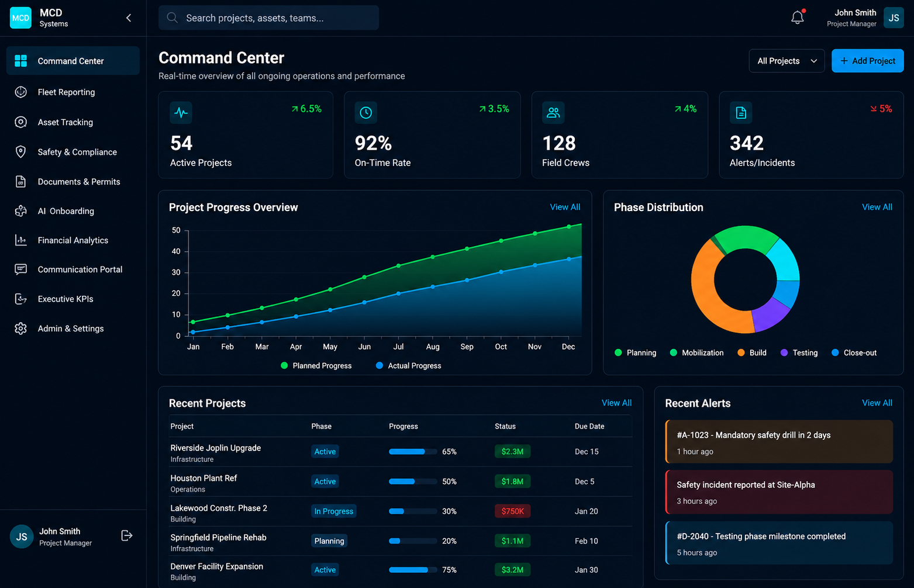The image size is (914, 588).
Task: Click the Asset Tracking sidebar icon
Action: point(21,122)
